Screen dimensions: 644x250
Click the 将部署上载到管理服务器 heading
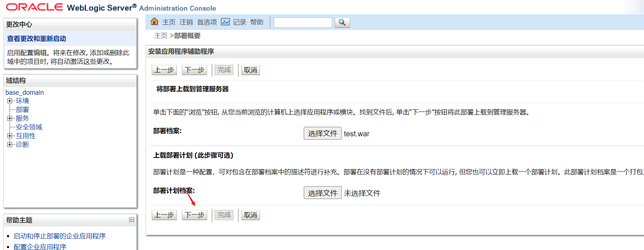click(193, 89)
